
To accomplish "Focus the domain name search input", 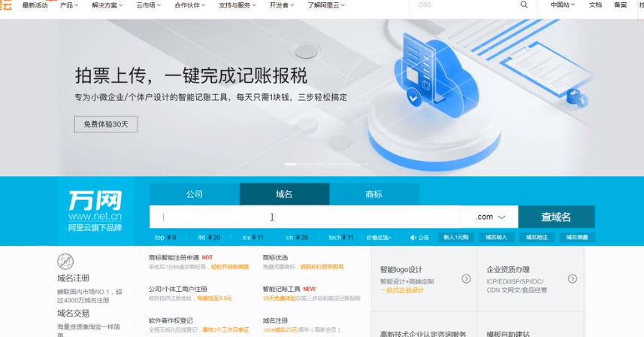I will coord(305,217).
